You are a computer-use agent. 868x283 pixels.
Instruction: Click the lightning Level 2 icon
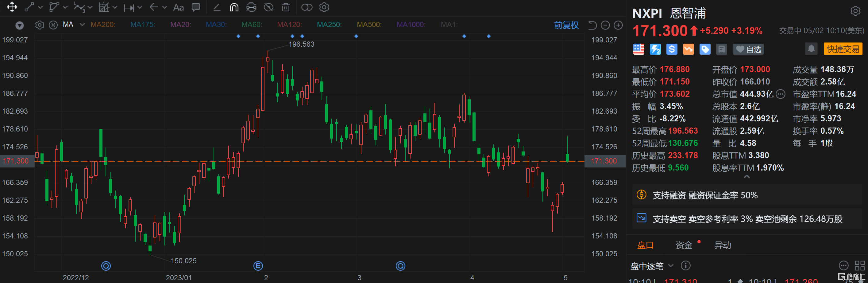[x=655, y=49]
